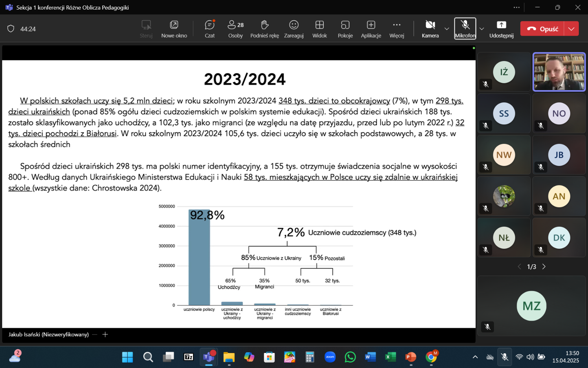The image size is (588, 368).
Task: Open the Zareaguj reactions menu
Action: [x=294, y=29]
